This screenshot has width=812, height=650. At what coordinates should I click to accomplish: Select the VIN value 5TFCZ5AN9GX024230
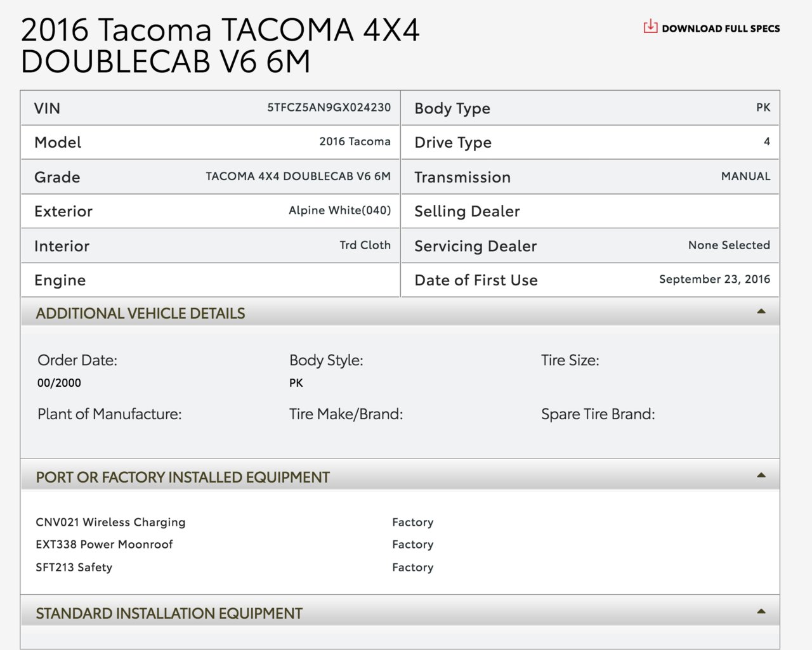[329, 107]
